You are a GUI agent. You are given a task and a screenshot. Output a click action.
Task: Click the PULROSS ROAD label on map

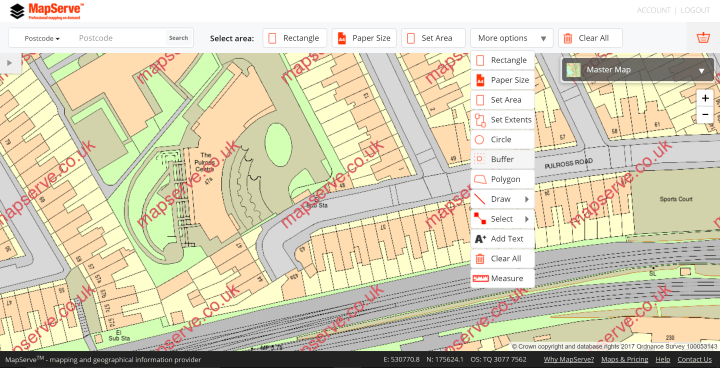point(568,163)
